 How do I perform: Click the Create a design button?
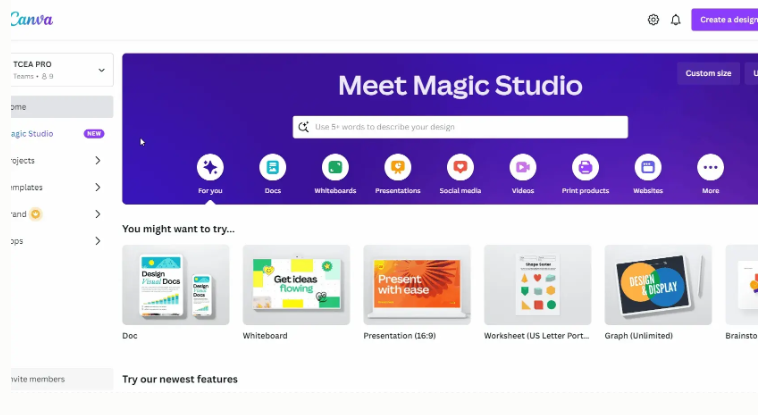(726, 20)
